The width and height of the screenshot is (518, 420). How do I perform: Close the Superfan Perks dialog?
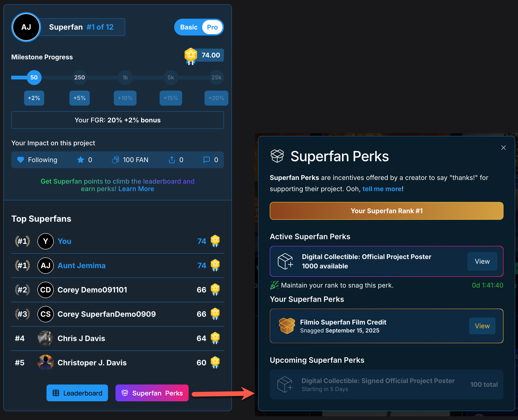503,148
